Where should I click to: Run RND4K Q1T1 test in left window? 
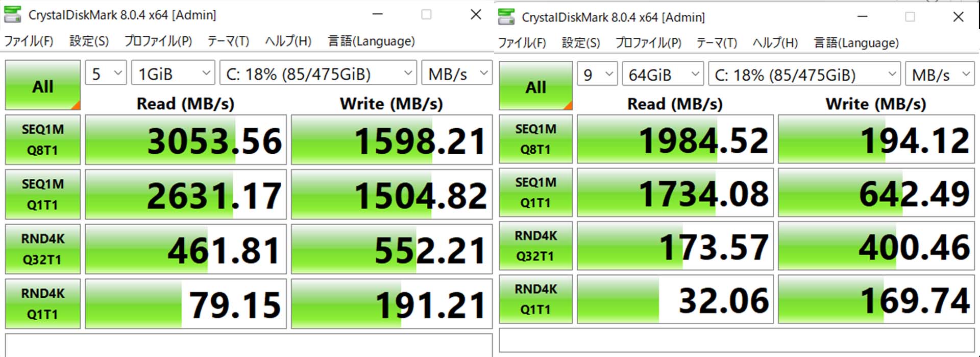[x=43, y=303]
